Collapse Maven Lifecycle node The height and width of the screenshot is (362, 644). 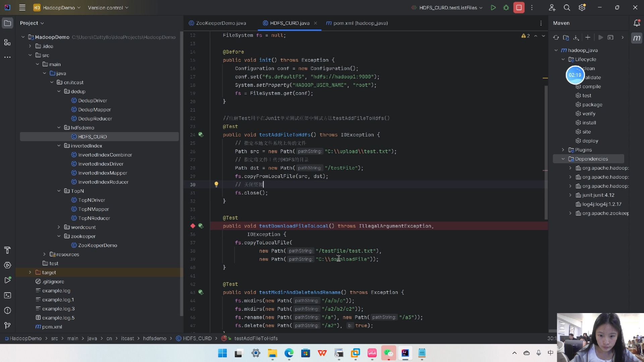click(x=563, y=59)
